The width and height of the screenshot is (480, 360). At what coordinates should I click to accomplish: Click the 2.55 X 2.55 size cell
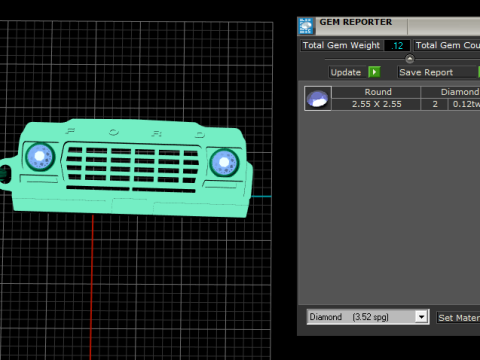[x=377, y=104]
